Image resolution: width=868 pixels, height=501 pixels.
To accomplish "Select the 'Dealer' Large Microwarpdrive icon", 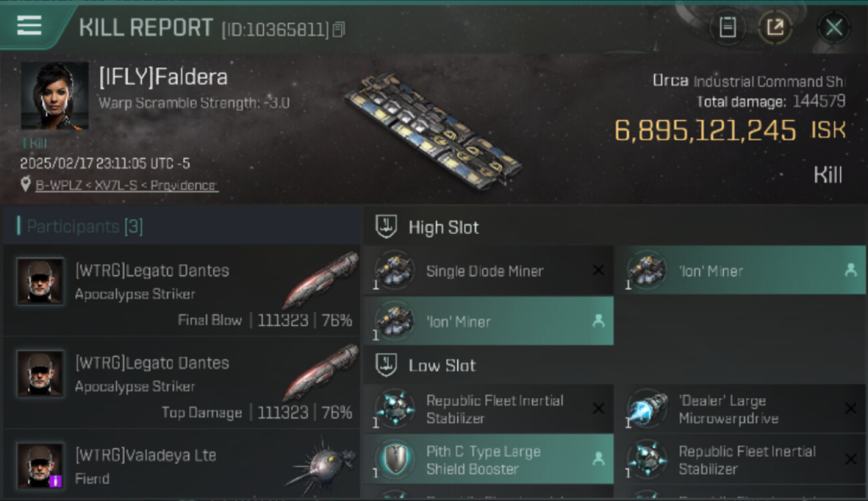I will click(x=647, y=409).
